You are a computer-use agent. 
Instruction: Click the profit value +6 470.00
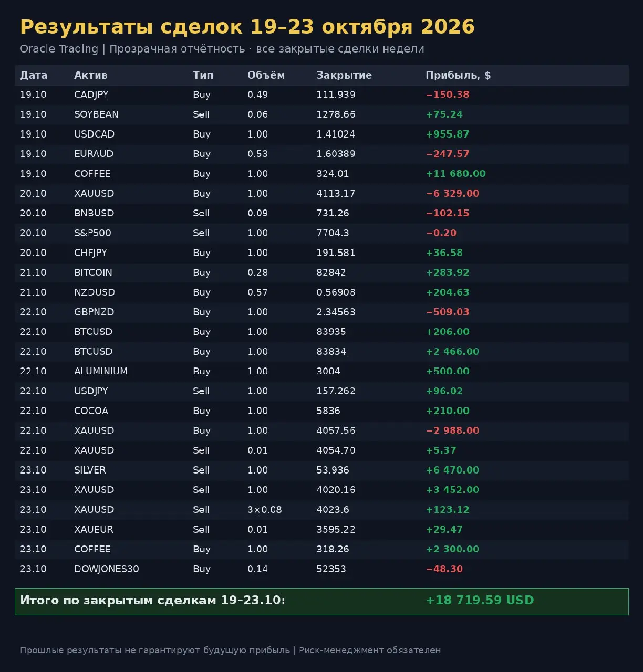[452, 470]
